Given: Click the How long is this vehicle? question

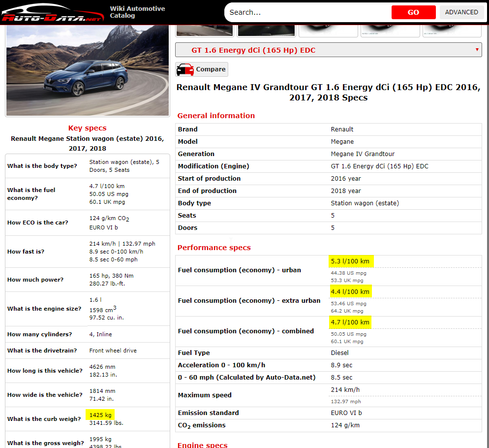Looking at the screenshot, I should click(x=45, y=371).
